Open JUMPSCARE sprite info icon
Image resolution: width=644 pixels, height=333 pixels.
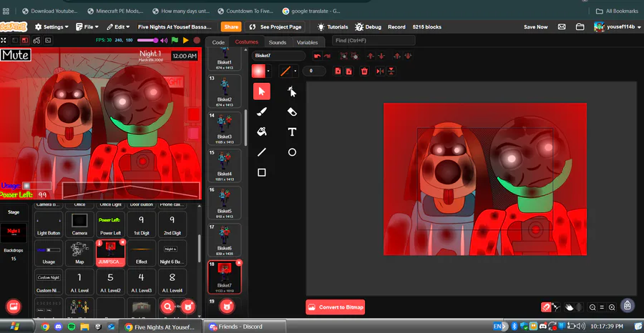tap(99, 243)
